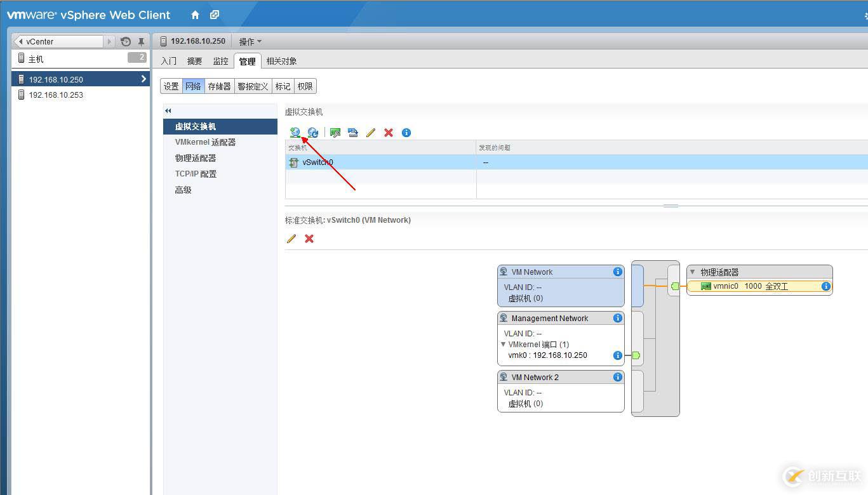This screenshot has width=868, height=495.
Task: Switch to the 相关对象 tab
Action: click(282, 61)
